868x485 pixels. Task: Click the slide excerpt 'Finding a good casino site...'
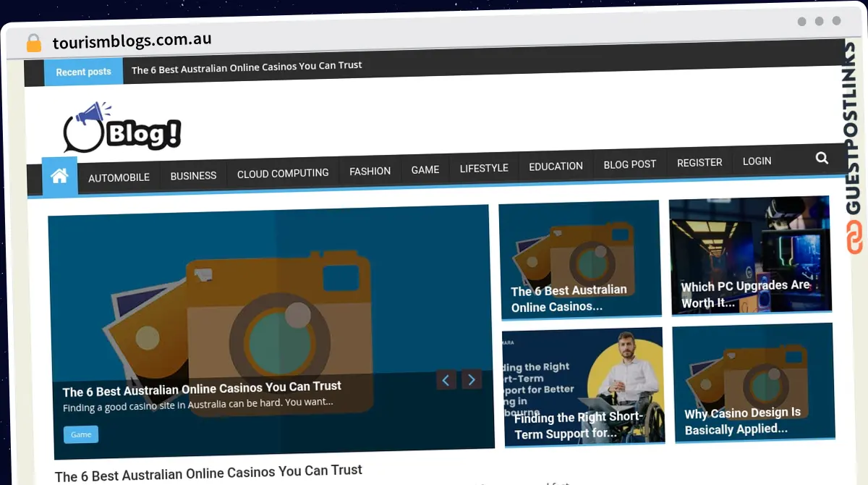coord(198,404)
